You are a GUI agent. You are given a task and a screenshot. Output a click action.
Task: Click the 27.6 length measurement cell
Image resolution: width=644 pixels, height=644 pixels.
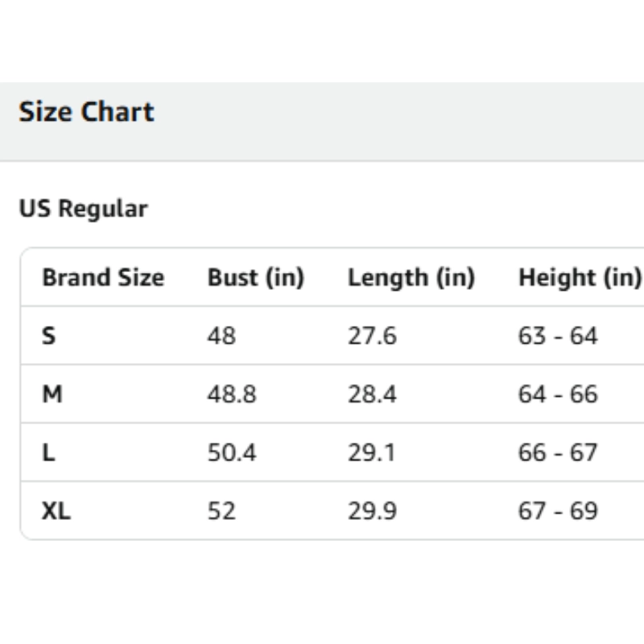[x=372, y=336]
